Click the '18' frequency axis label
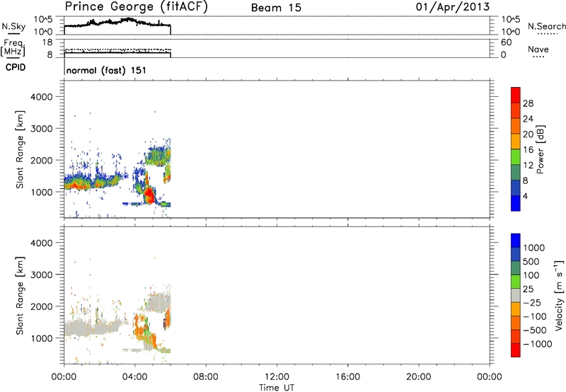 pyautogui.click(x=47, y=42)
